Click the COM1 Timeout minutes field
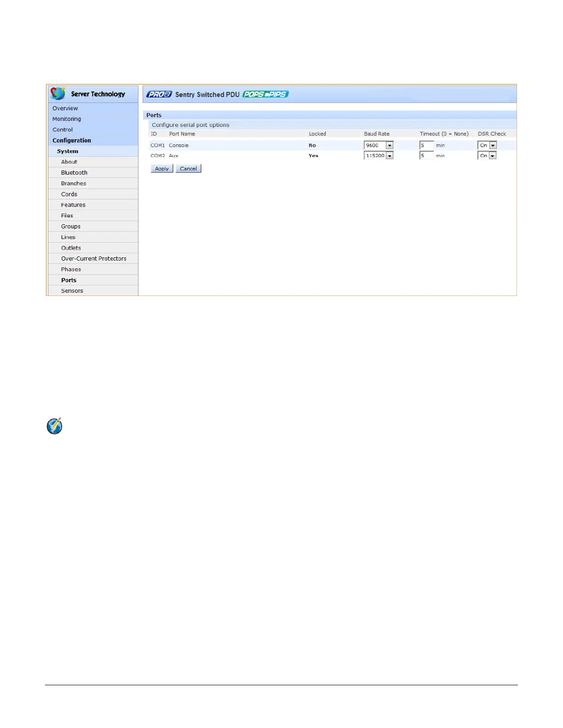This screenshot has height=728, width=563. (x=426, y=145)
